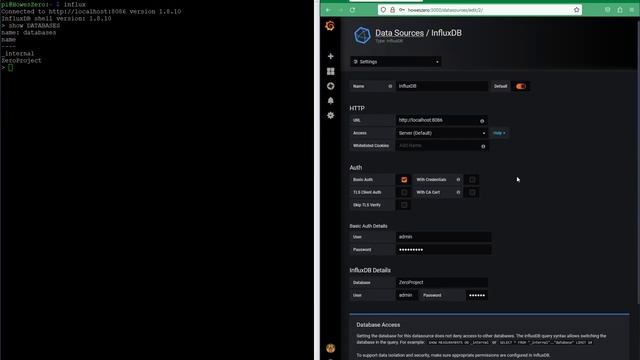The height and width of the screenshot is (360, 640).
Task: Click the info icon in Whitelisted Cookies field
Action: (483, 146)
